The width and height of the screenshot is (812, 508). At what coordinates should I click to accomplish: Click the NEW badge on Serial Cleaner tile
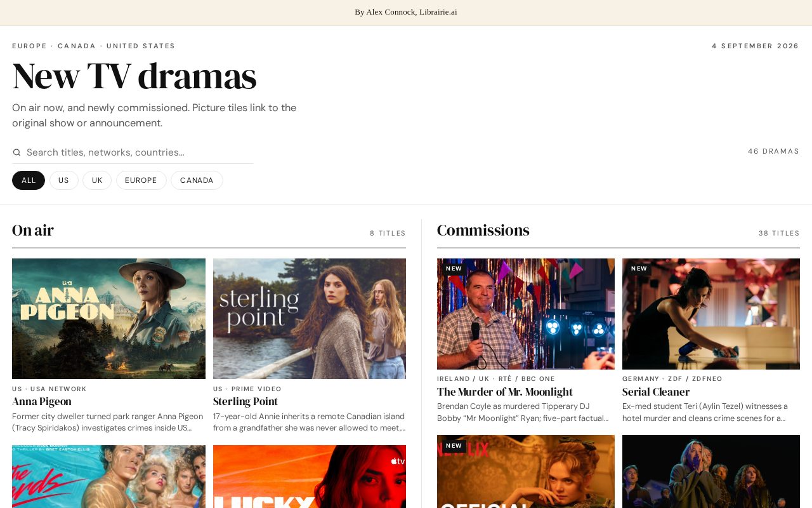click(639, 269)
